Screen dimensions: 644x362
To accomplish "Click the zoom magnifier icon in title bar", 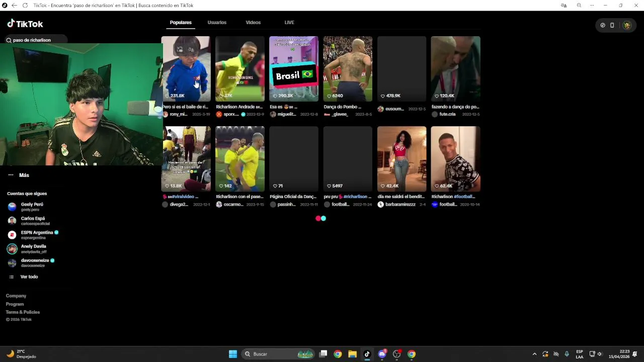I will point(579,5).
